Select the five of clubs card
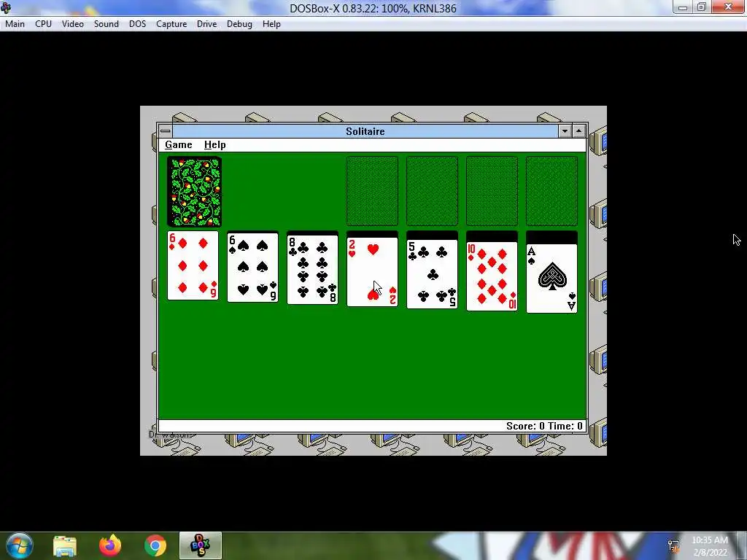747x560 pixels. pos(432,274)
